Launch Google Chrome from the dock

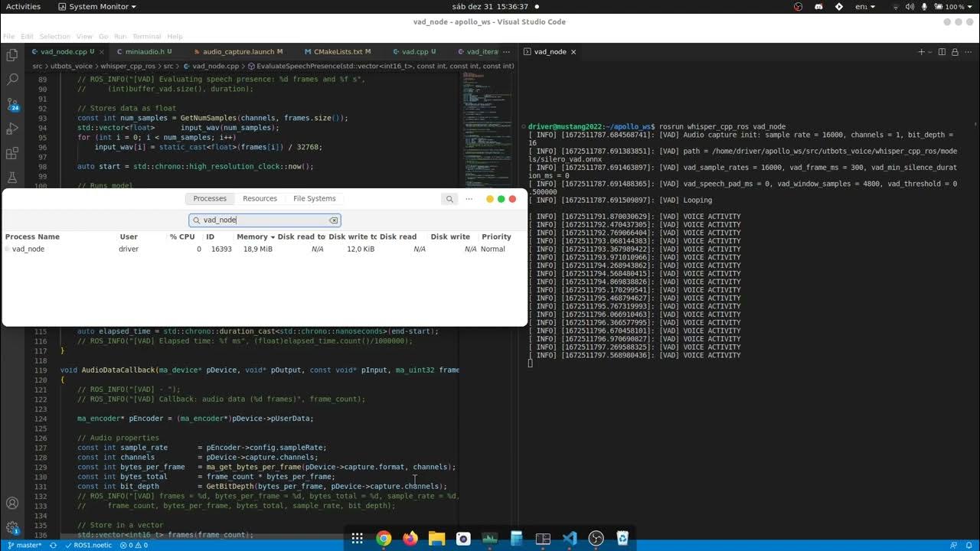384,539
